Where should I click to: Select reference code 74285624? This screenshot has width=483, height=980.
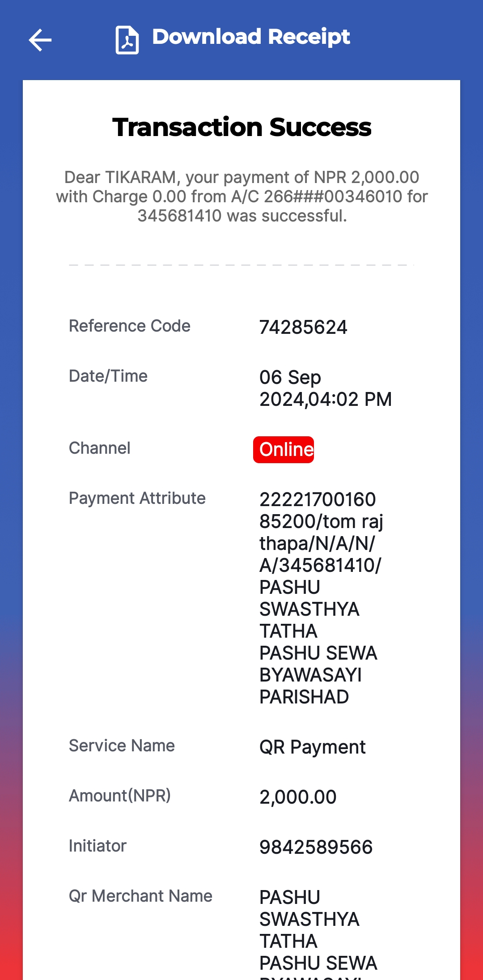click(303, 327)
